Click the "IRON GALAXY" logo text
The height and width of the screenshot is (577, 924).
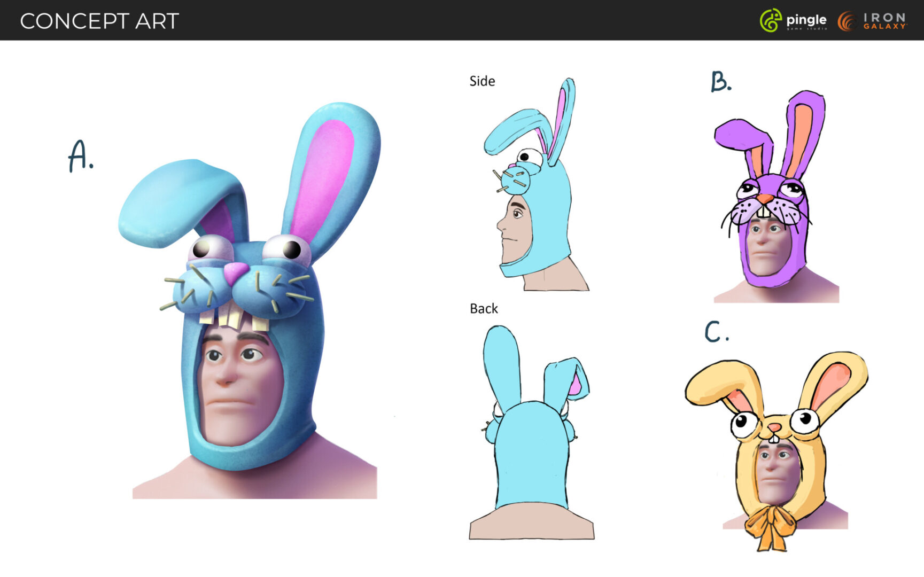pyautogui.click(x=884, y=21)
